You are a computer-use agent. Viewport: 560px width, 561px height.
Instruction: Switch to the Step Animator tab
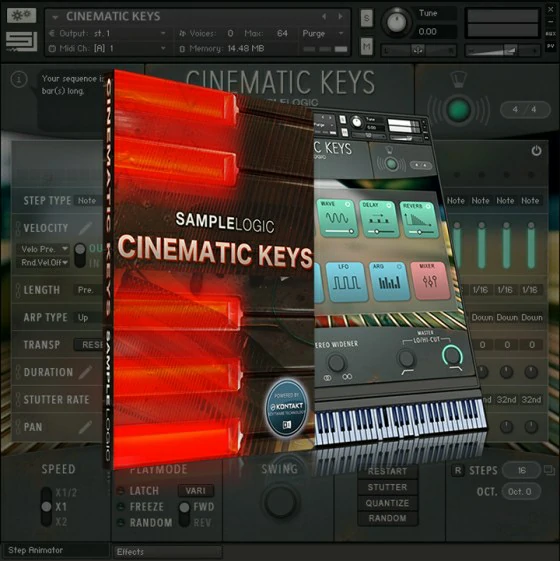55,550
